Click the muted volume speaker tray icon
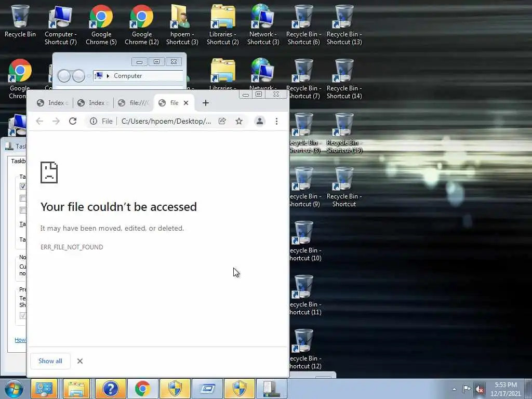 480,389
